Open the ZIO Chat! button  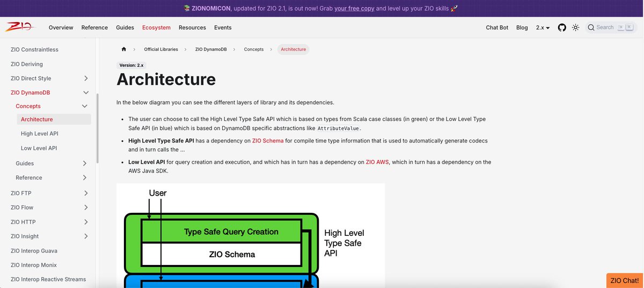tap(625, 280)
